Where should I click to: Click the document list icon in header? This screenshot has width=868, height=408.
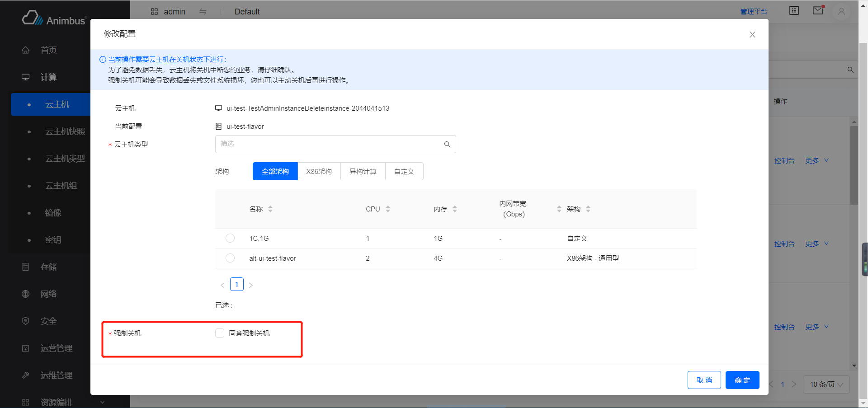(x=794, y=11)
